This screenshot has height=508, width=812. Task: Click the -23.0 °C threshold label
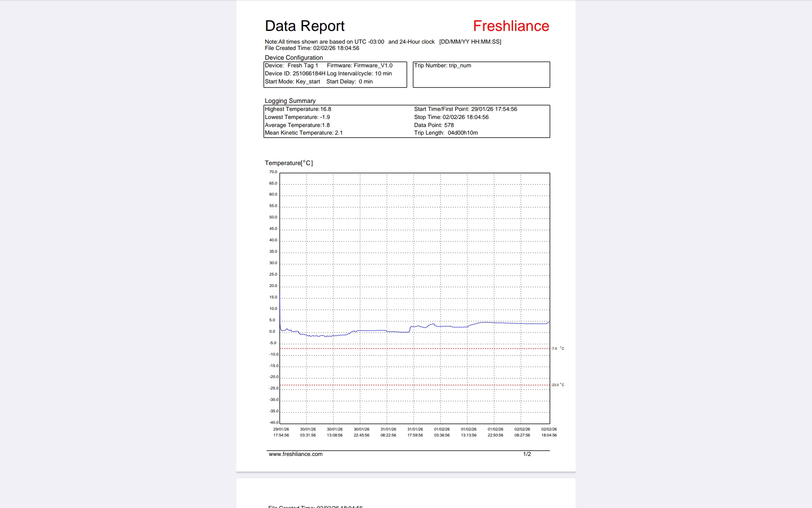[557, 385]
